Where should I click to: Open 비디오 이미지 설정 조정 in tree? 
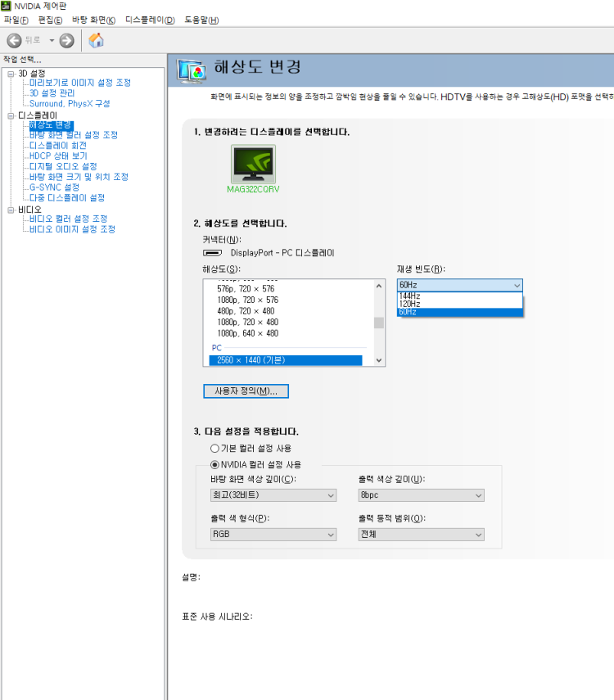coord(72,229)
